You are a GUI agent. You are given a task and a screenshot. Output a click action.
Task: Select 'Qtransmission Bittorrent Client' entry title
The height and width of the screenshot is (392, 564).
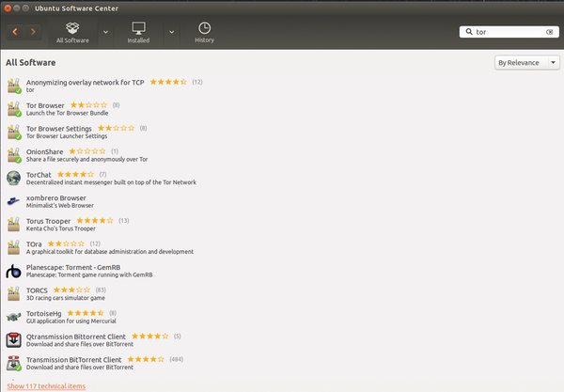point(76,337)
